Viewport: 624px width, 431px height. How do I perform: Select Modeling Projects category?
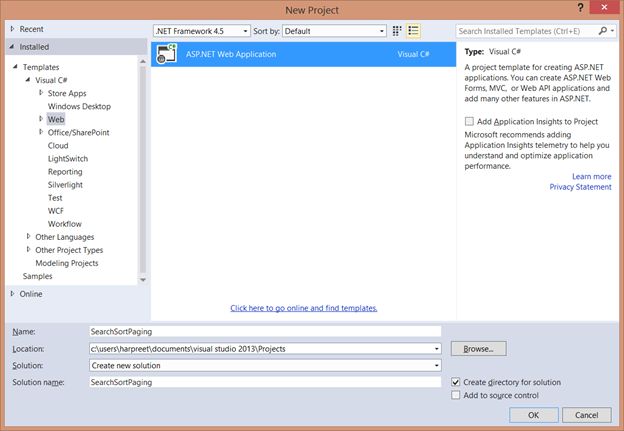(66, 263)
